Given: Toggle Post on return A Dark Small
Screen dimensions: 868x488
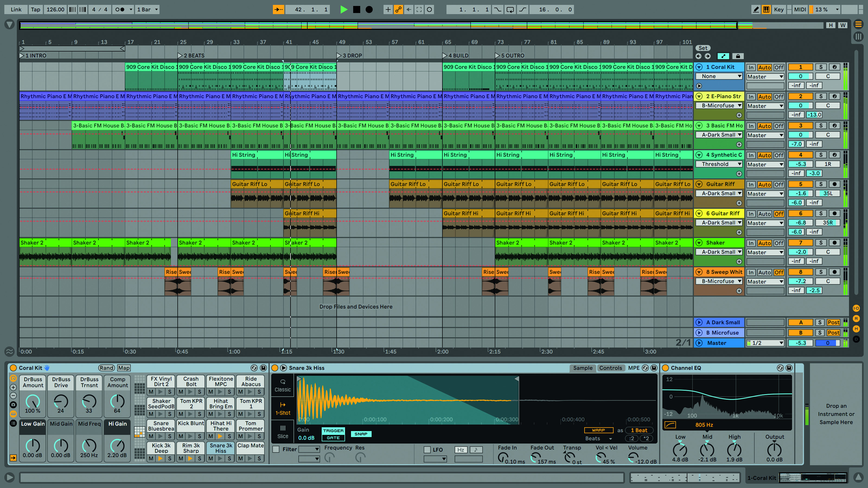Looking at the screenshot, I should 833,322.
